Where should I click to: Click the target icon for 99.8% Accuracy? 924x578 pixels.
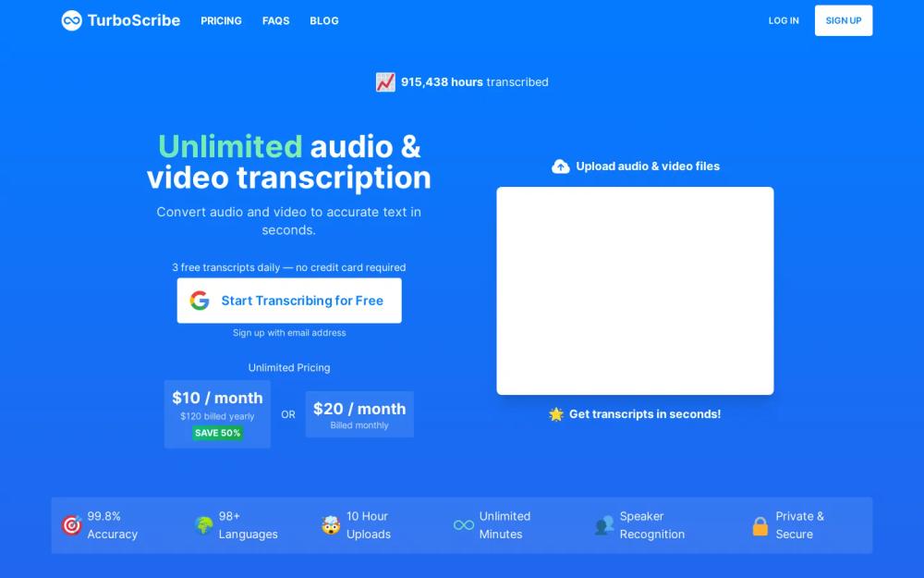pyautogui.click(x=72, y=525)
